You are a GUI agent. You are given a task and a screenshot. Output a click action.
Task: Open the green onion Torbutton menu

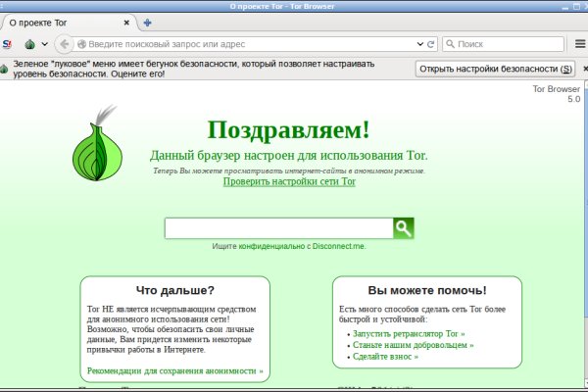tap(29, 44)
